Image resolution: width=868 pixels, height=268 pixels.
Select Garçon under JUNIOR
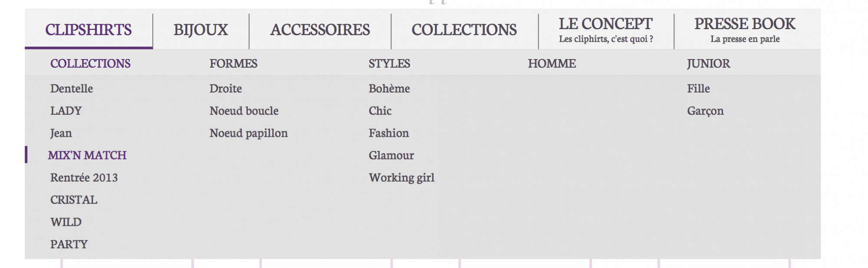(705, 111)
